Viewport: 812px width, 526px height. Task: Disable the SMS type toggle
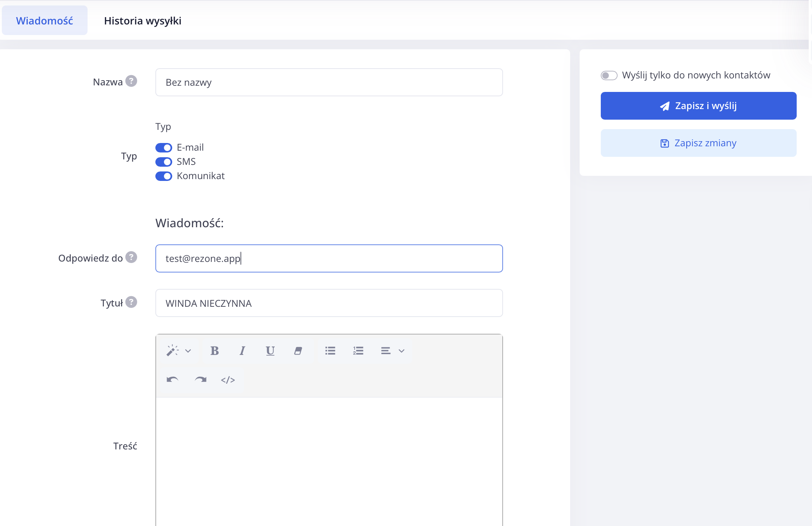tap(164, 162)
